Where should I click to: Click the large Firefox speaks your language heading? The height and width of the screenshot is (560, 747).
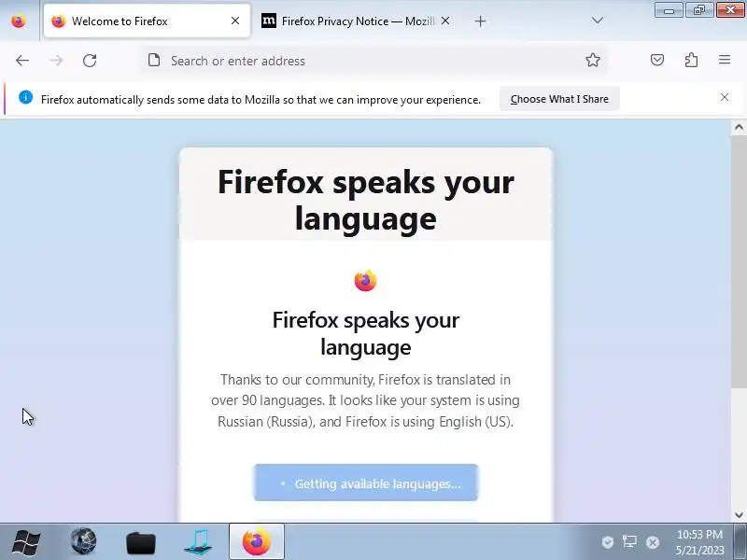point(365,200)
